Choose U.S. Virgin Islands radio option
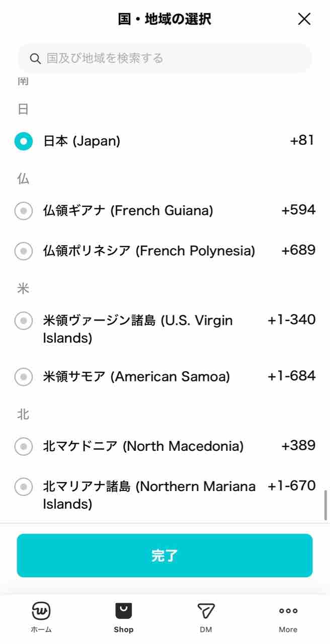The image size is (330, 644). coord(24,320)
